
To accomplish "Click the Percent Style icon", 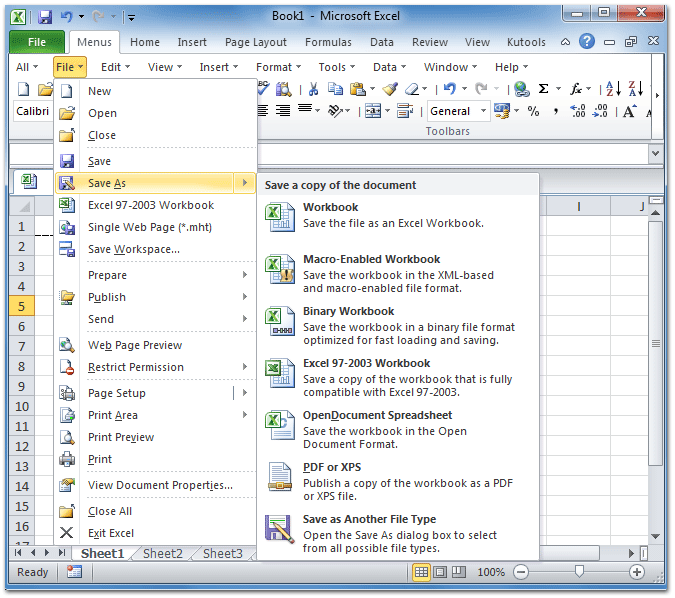I will pos(533,111).
